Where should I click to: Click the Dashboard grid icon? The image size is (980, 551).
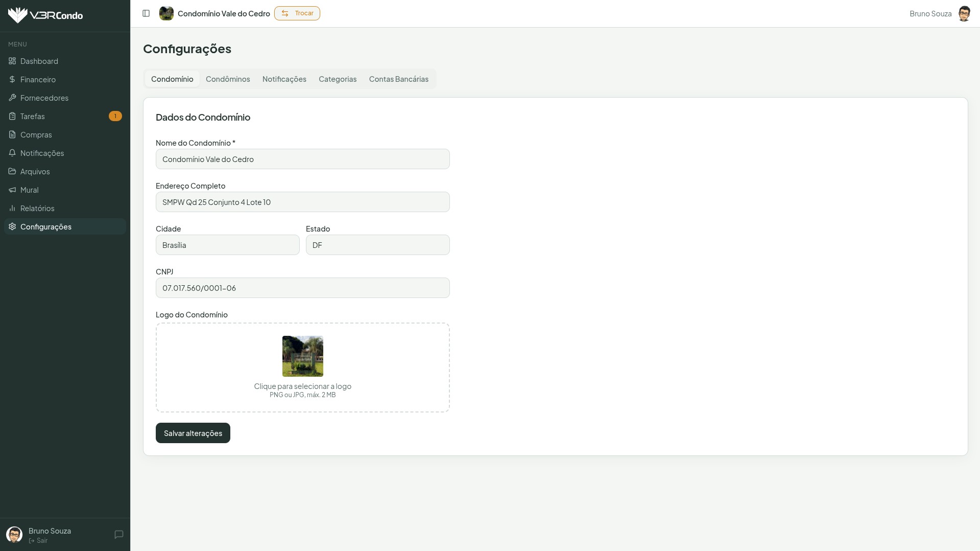(12, 61)
